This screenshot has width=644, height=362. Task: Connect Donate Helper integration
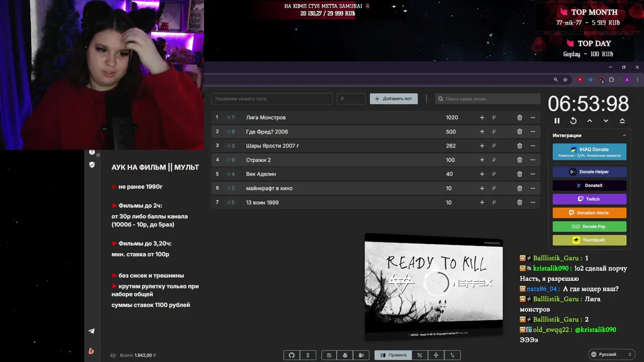point(590,172)
